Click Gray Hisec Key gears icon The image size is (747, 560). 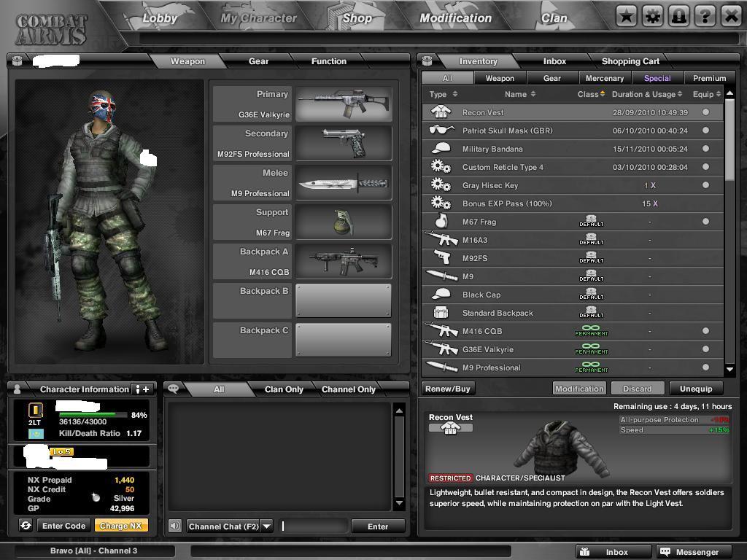[441, 184]
